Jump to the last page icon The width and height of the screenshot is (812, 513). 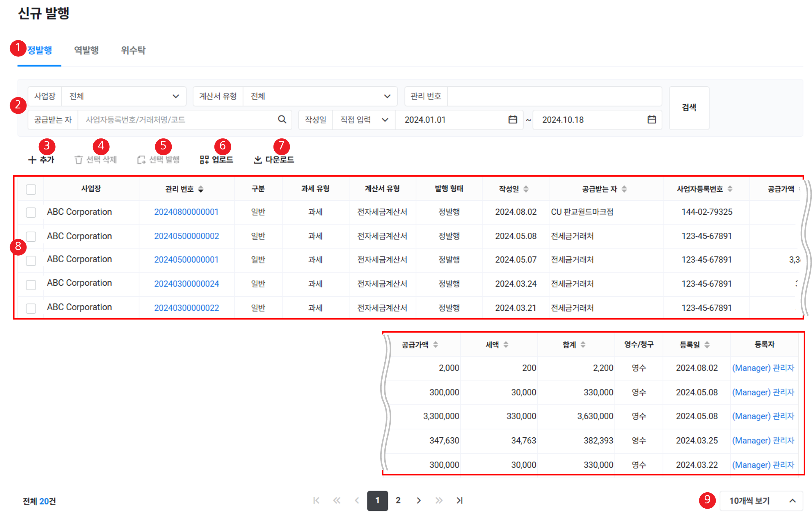[459, 500]
